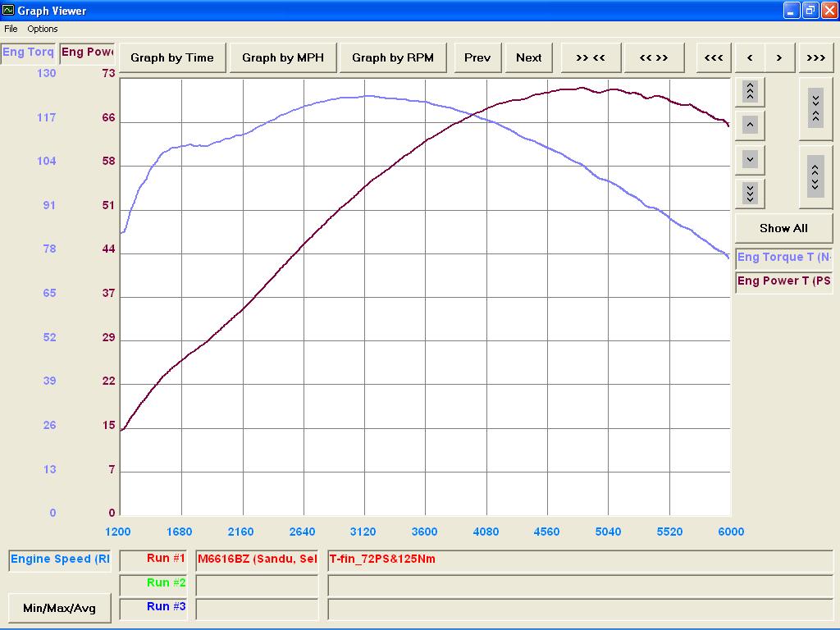Screen dimensions: 840x630
Task: Click the 6000 x-axis value
Action: 731,532
